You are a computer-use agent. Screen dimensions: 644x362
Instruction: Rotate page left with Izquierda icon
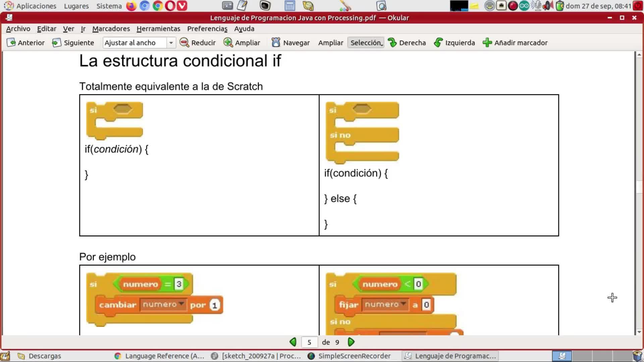click(438, 43)
